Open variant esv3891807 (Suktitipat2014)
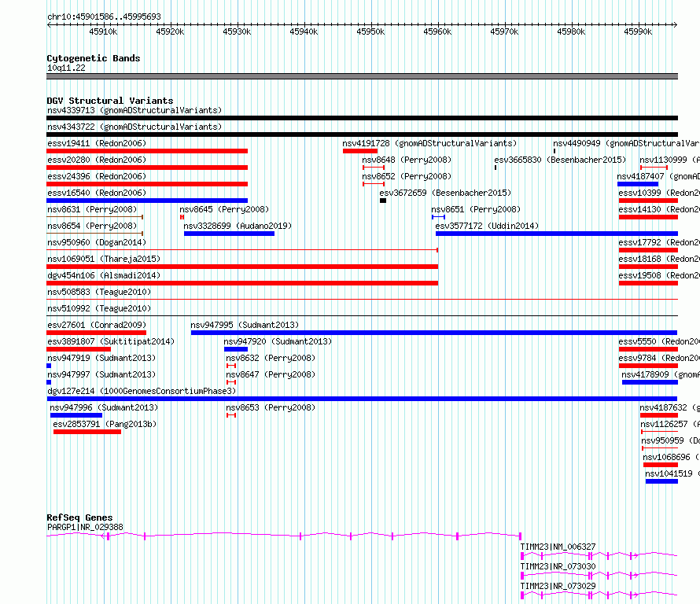Image resolution: width=700 pixels, height=604 pixels. 111,341
